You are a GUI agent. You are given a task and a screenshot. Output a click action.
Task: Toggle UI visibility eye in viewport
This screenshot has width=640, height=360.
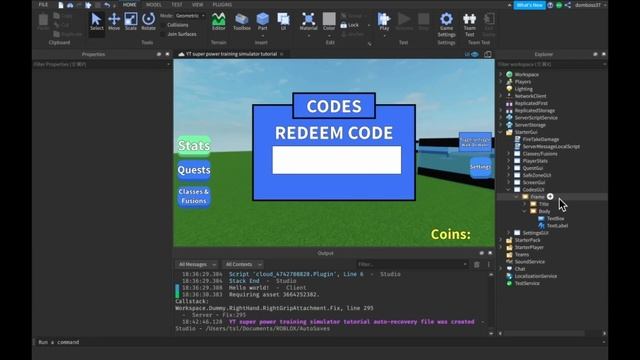tap(475, 54)
